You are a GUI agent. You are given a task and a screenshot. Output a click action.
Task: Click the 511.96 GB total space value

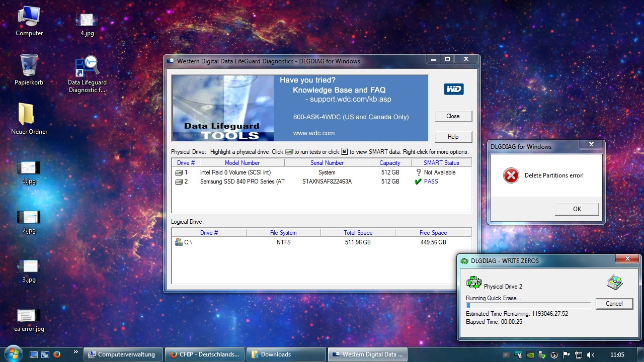(358, 242)
